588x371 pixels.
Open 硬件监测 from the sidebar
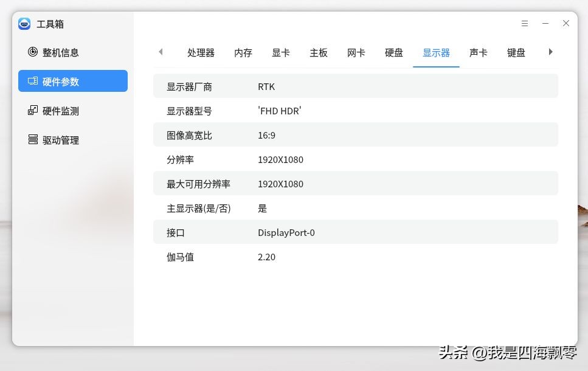pyautogui.click(x=61, y=111)
